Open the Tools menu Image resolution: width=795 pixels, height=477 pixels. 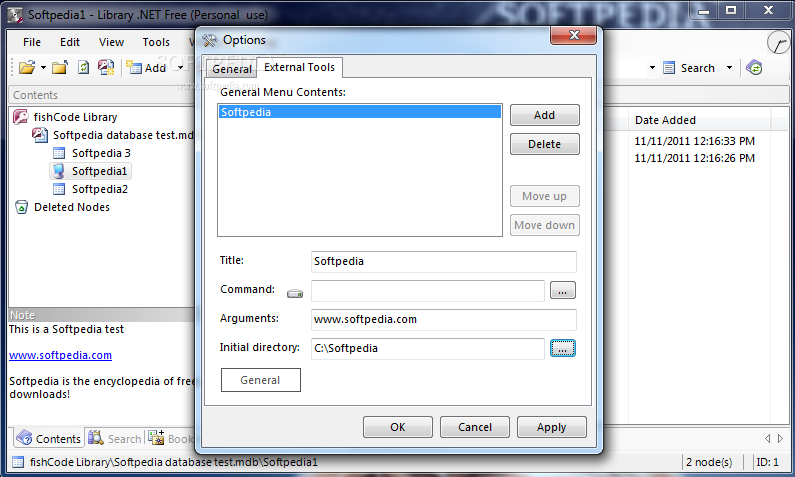click(156, 42)
